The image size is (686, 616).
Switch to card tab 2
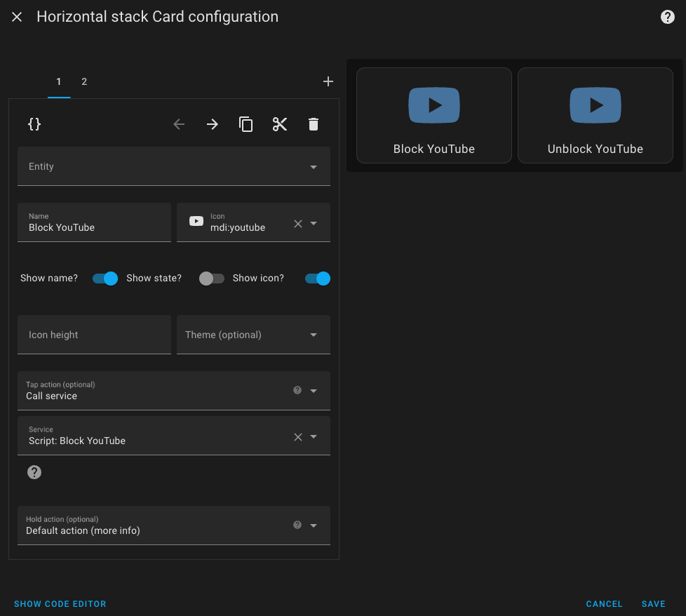pos(84,81)
